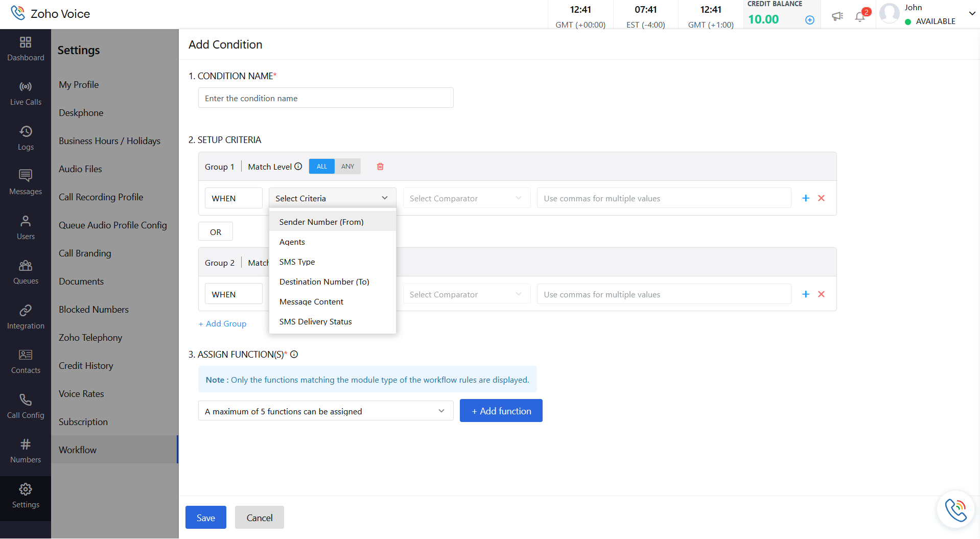Viewport: 980px width, 539px height.
Task: Show Assign Function(s) info tooltip
Action: pyautogui.click(x=294, y=355)
